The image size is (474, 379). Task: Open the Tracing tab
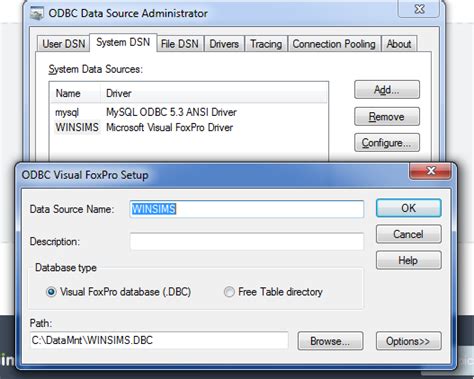[x=266, y=44]
